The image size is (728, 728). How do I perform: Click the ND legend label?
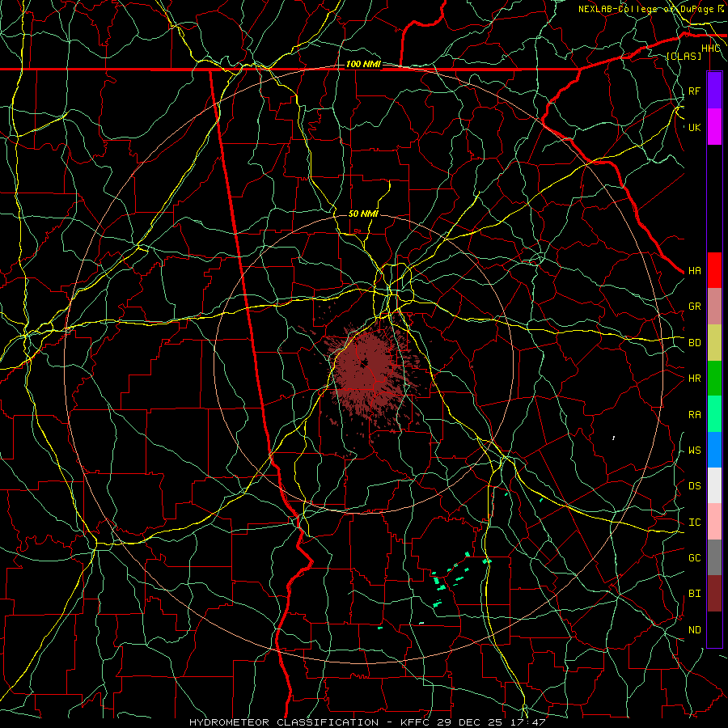(694, 630)
